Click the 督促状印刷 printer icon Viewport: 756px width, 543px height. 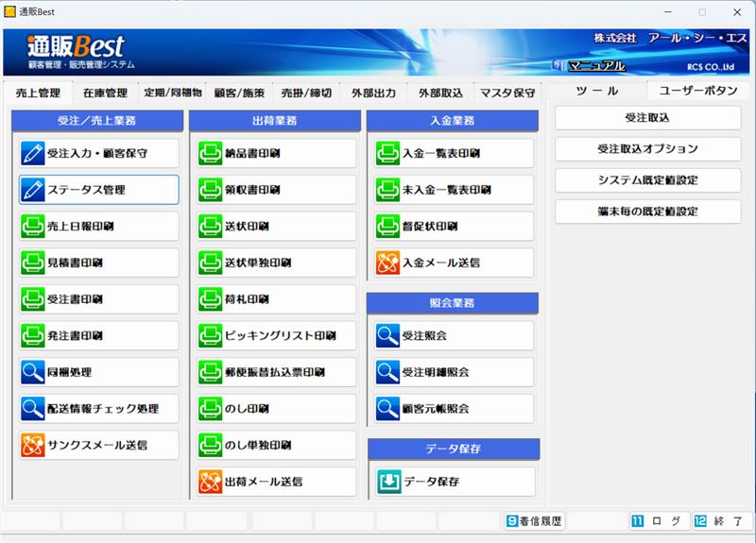click(387, 227)
